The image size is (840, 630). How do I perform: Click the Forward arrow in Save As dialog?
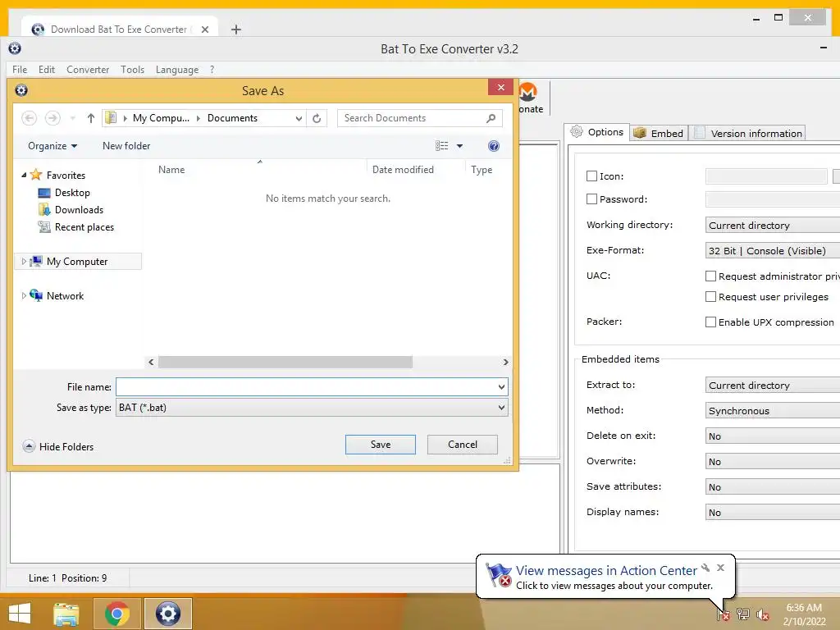(52, 118)
